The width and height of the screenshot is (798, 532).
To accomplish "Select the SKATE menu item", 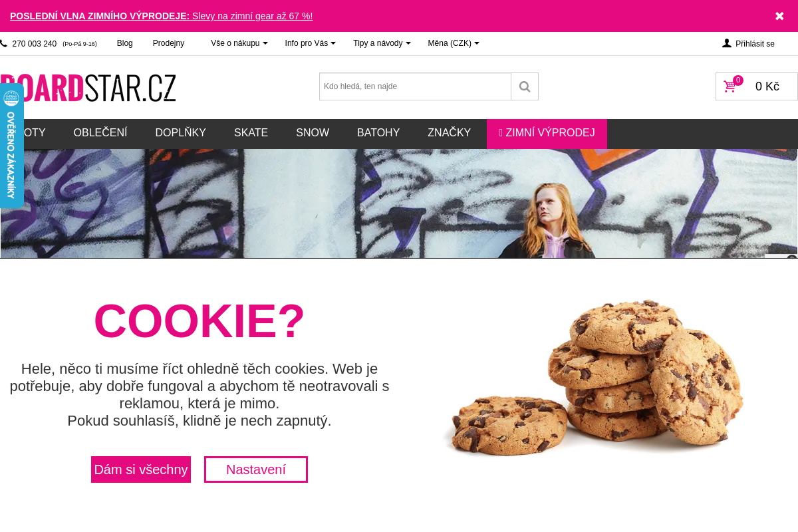I will 251,133.
